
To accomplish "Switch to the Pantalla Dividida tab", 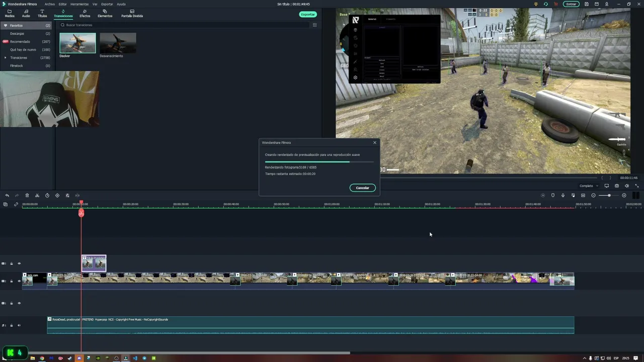I will [132, 13].
